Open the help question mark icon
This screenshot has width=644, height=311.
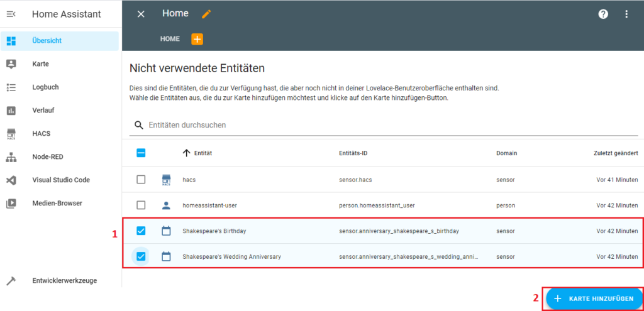603,14
